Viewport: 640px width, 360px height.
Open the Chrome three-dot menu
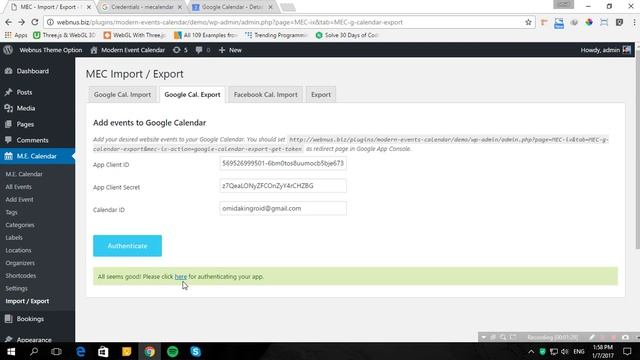(x=634, y=22)
